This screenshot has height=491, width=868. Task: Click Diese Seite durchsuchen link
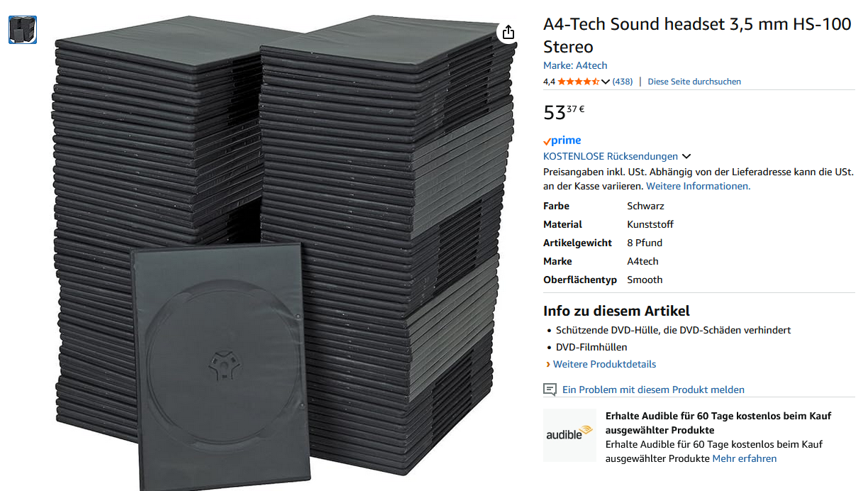coord(694,82)
